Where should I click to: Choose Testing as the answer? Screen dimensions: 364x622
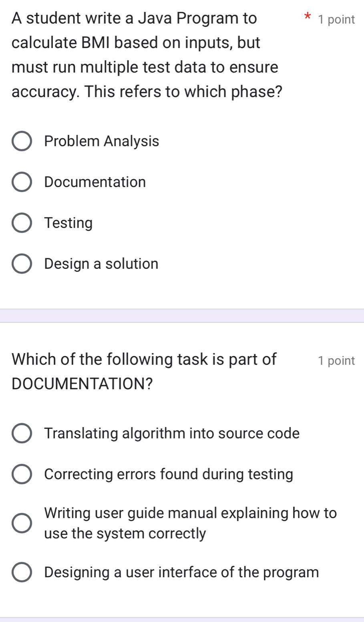tap(22, 223)
